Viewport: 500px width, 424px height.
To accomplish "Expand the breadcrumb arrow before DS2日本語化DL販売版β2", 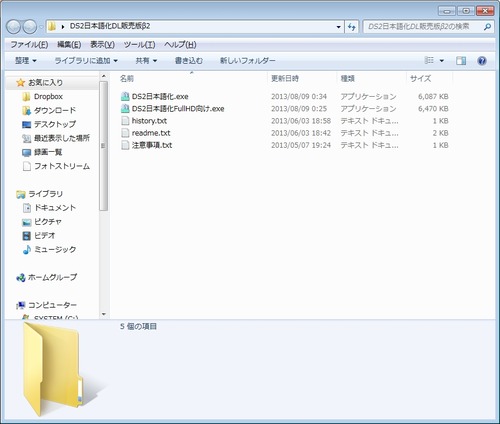I will coord(63,27).
